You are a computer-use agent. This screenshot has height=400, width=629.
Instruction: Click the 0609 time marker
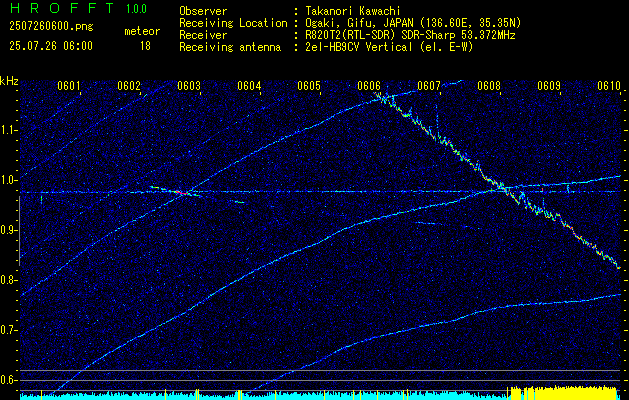[x=549, y=86]
